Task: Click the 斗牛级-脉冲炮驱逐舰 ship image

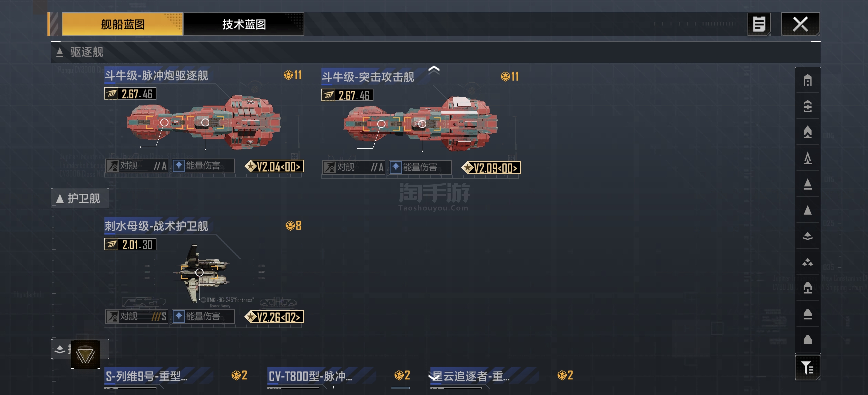Action: pos(204,122)
